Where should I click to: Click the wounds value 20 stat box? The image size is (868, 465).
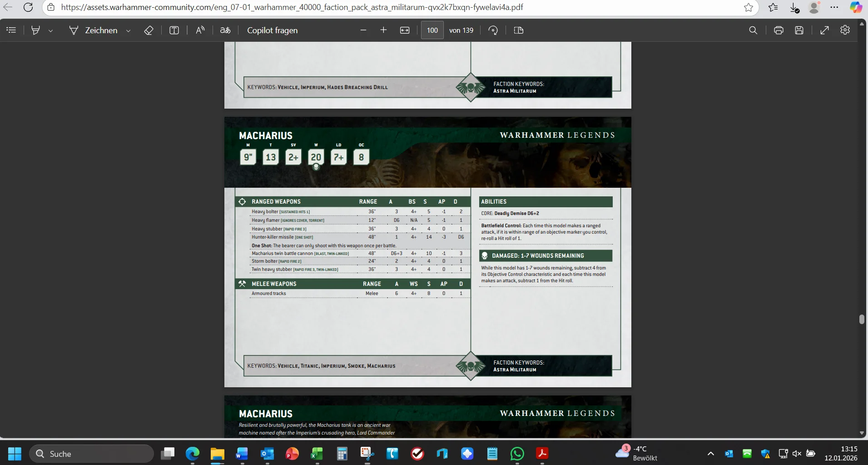tap(316, 157)
